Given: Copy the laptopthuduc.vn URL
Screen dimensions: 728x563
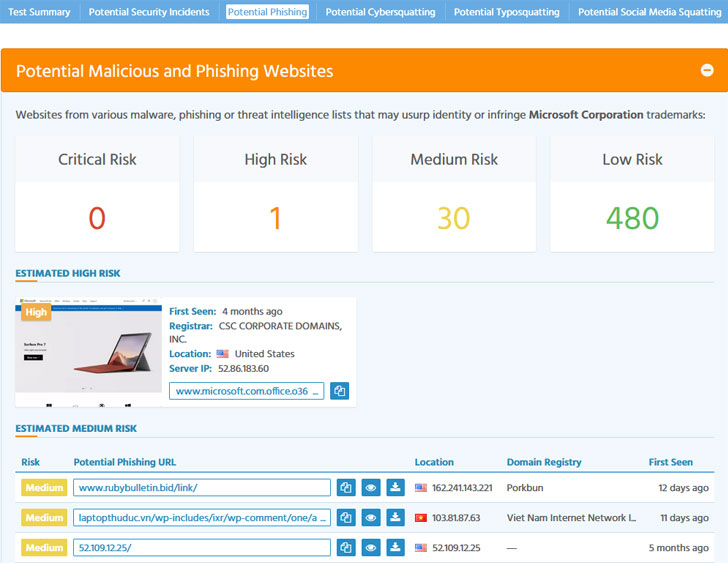Looking at the screenshot, I should click(x=346, y=518).
